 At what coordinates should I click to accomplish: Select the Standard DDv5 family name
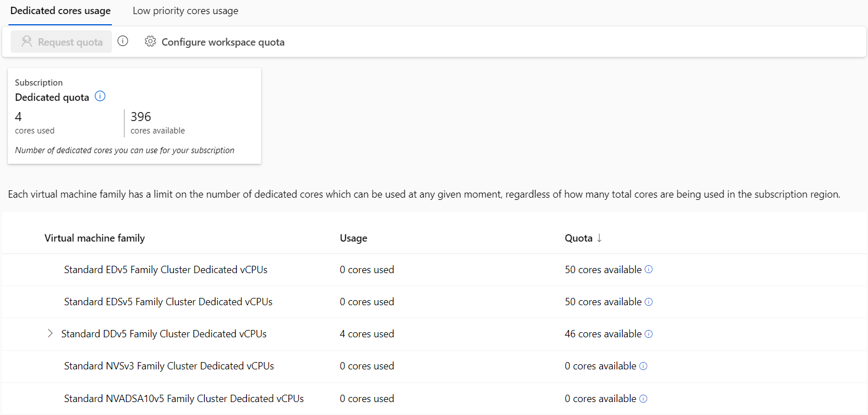point(164,333)
